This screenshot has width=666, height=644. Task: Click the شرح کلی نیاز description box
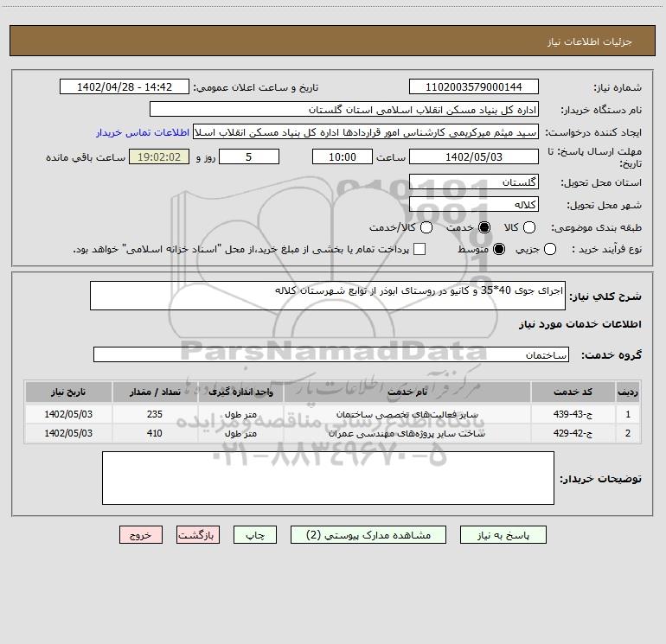328,296
